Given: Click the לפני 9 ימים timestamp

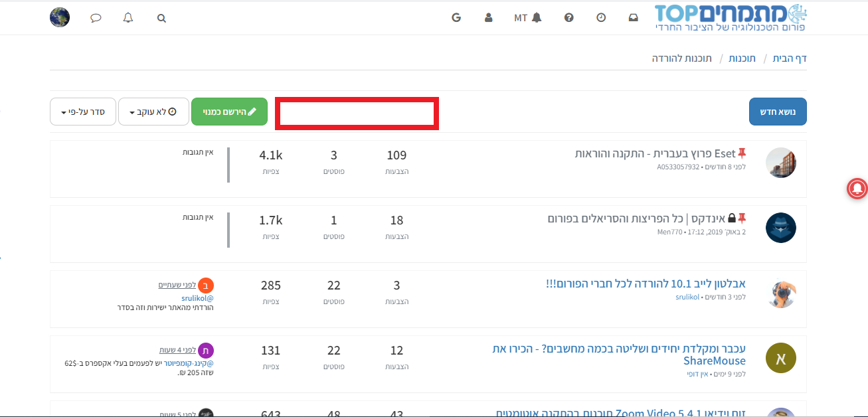Looking at the screenshot, I should [x=731, y=374].
